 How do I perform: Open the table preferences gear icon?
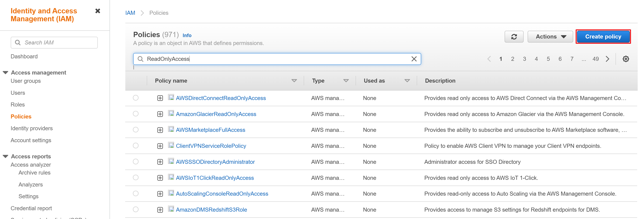(x=626, y=59)
